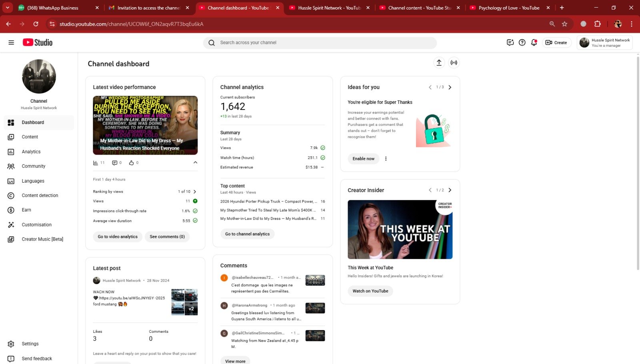Click the upload videos arrow icon
The width and height of the screenshot is (640, 364).
pos(439,63)
